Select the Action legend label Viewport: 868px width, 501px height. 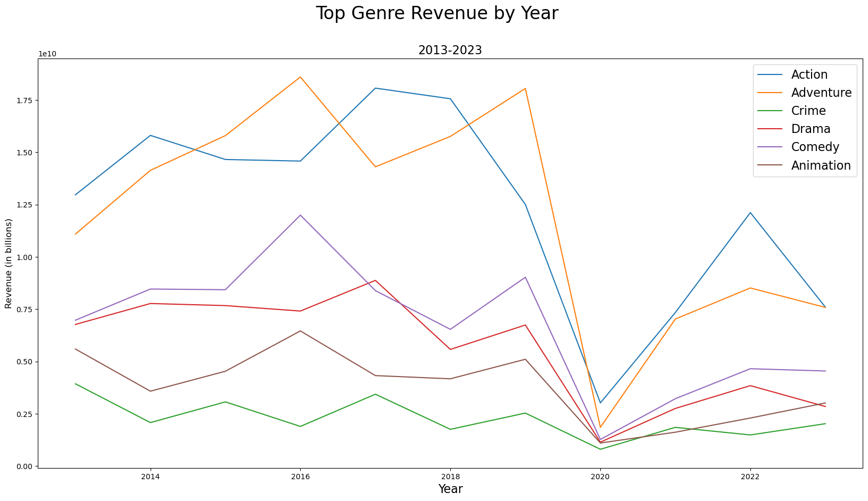point(809,74)
